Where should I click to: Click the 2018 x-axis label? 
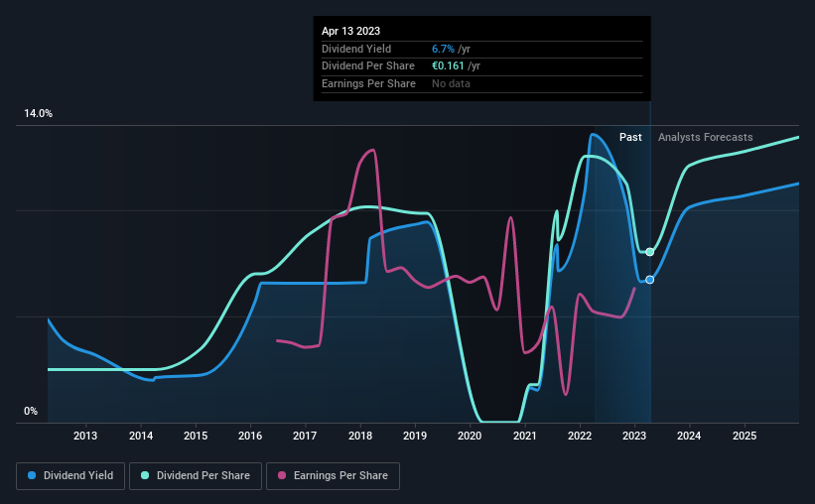(360, 436)
